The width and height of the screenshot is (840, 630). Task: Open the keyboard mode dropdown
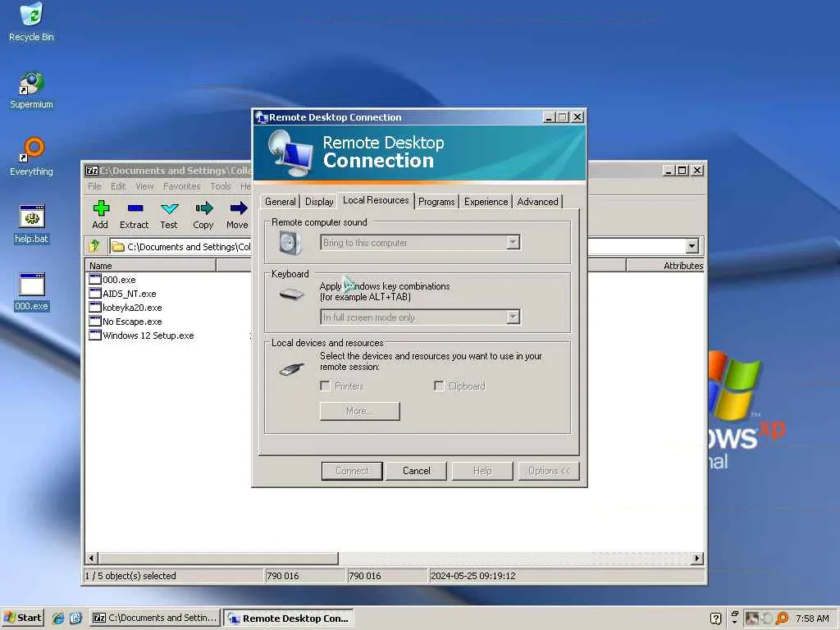513,317
